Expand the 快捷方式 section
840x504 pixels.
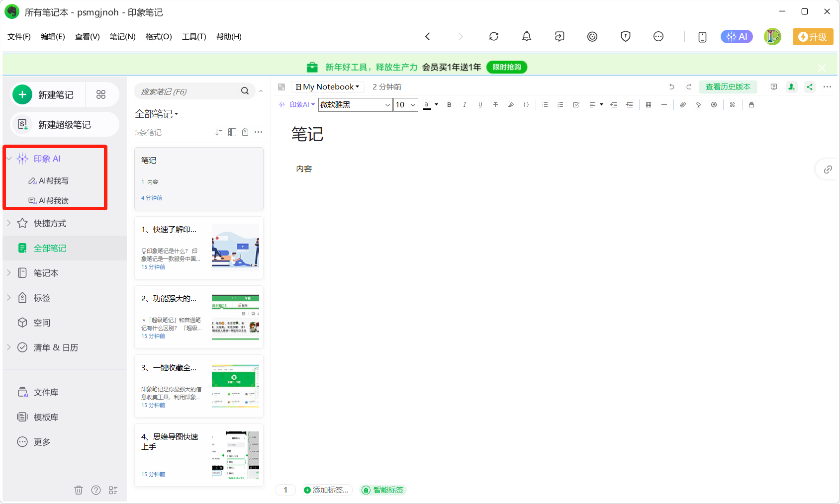pos(9,223)
